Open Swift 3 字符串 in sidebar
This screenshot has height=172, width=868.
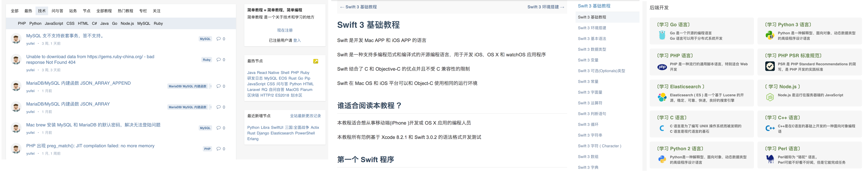(x=590, y=135)
